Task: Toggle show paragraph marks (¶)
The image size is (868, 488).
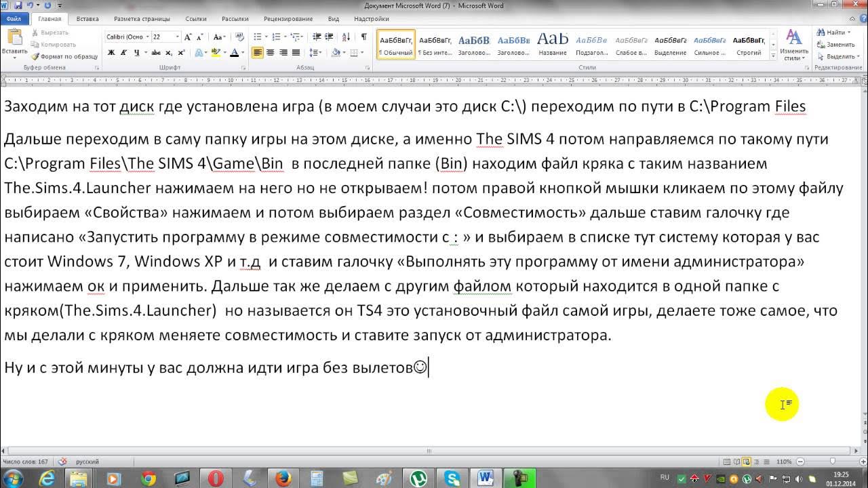Action: [364, 37]
